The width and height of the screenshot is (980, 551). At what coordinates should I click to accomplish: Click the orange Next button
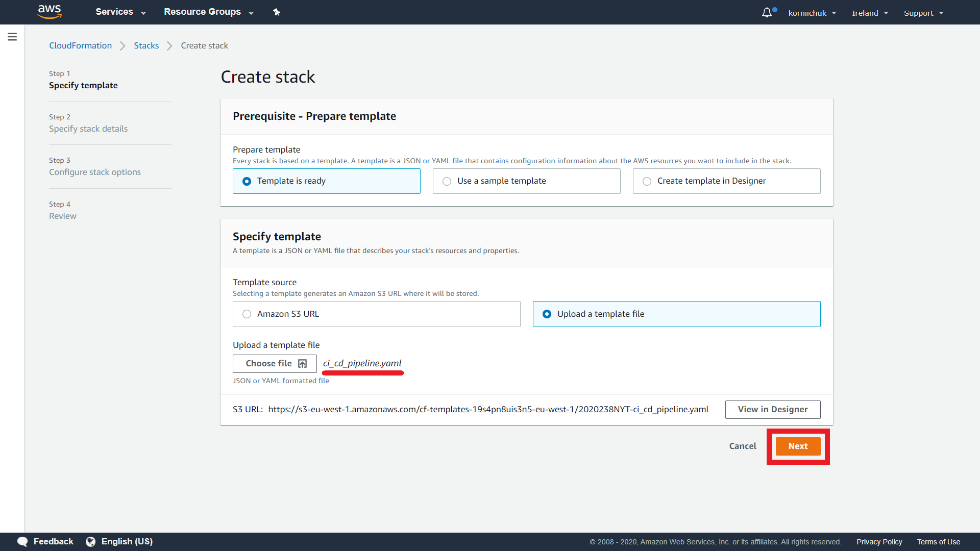(798, 446)
